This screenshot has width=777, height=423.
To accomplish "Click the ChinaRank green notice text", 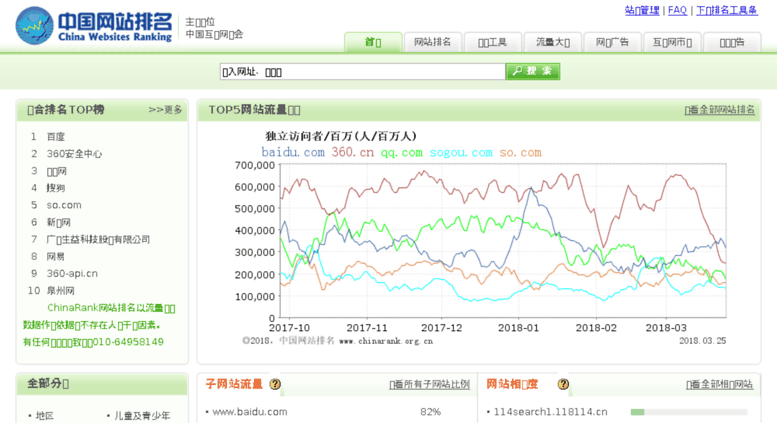I will coord(99,324).
